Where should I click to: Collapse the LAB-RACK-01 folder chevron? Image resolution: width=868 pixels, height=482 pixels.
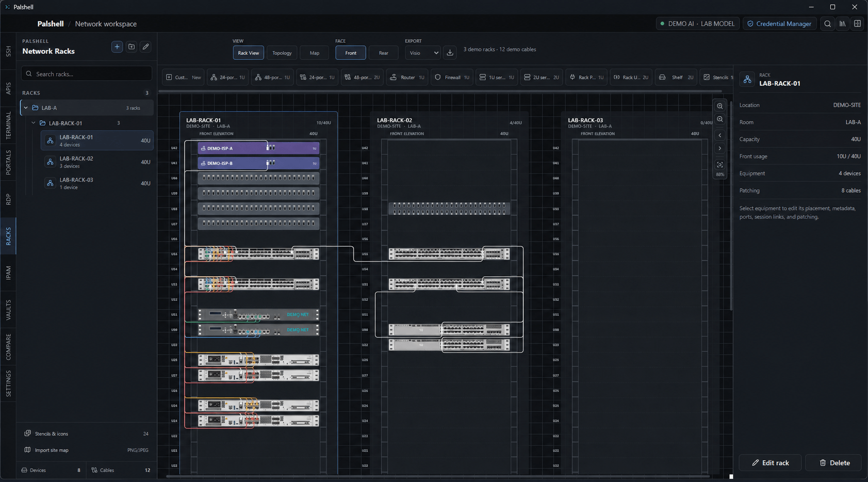tap(34, 123)
